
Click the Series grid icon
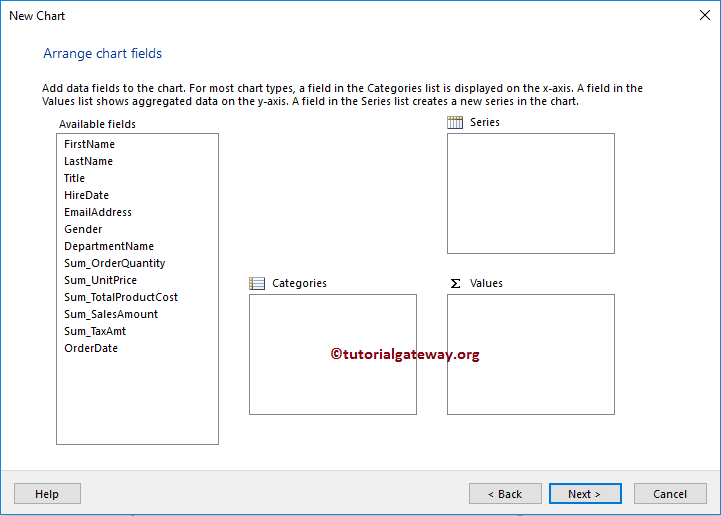455,122
